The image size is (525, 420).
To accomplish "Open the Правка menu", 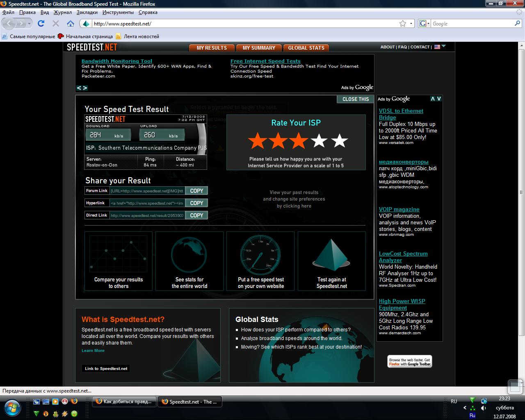I will (x=27, y=12).
